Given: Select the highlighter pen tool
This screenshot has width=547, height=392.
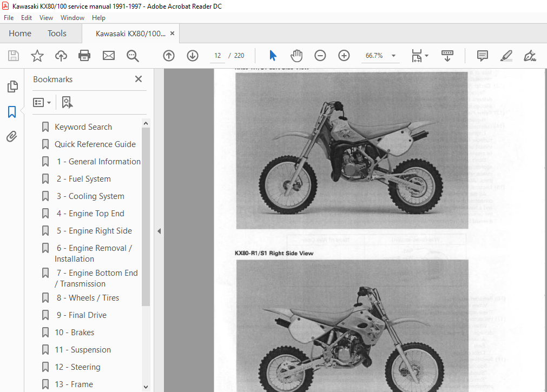Looking at the screenshot, I should tap(506, 56).
